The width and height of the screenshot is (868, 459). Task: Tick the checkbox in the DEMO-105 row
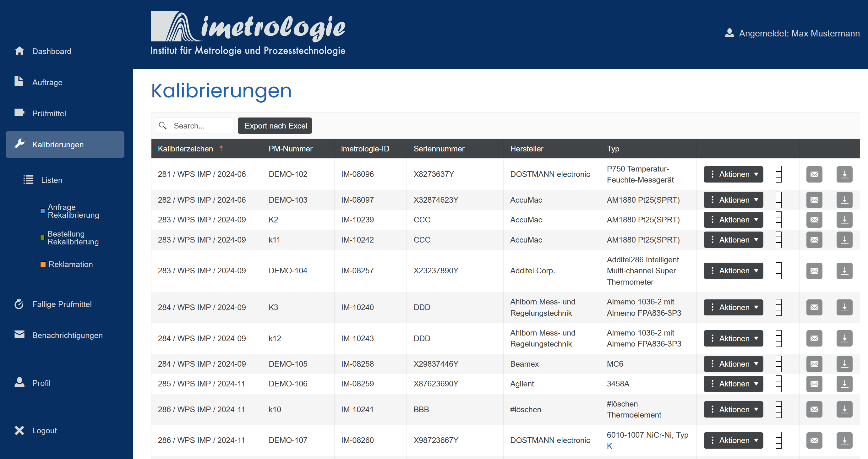click(x=778, y=364)
